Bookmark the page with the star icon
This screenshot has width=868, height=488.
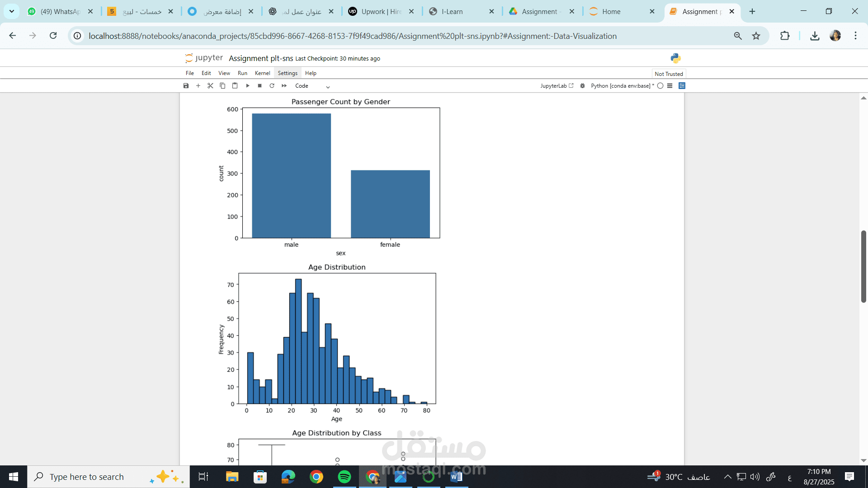click(x=756, y=36)
